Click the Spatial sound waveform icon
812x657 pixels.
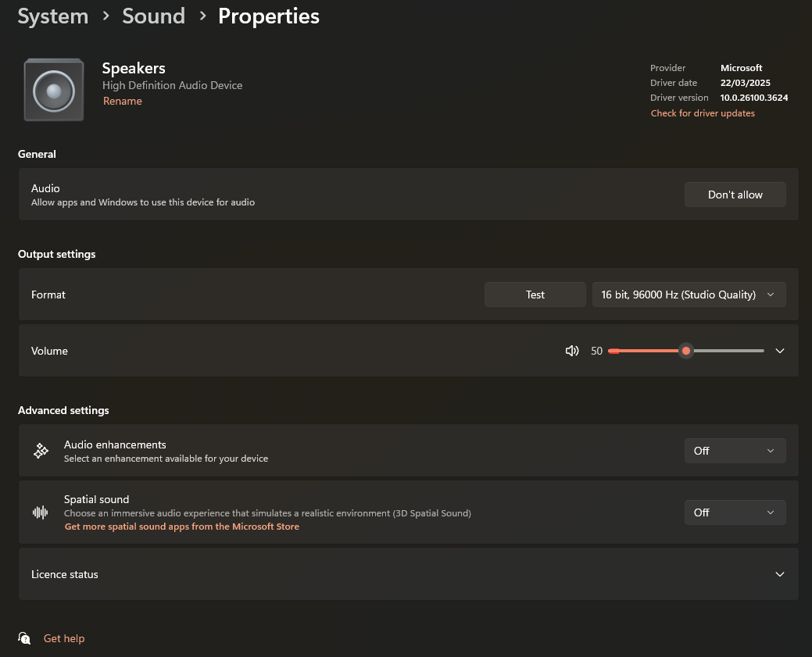coord(41,512)
